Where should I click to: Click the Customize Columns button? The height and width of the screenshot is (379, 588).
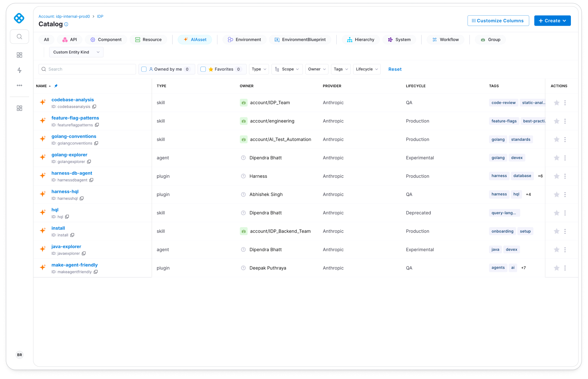tap(498, 21)
